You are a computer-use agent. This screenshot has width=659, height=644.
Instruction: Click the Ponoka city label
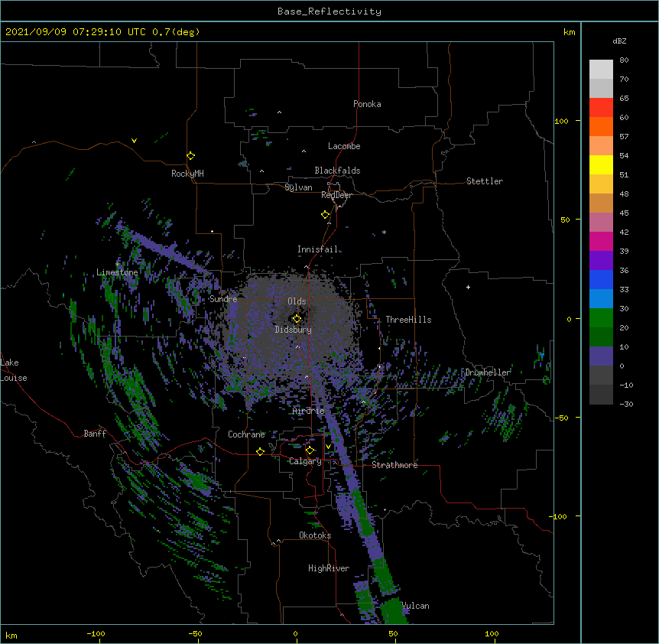(367, 104)
